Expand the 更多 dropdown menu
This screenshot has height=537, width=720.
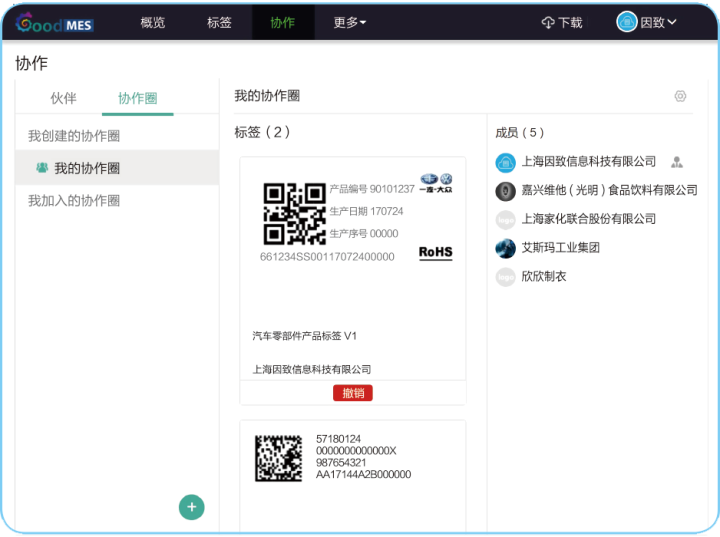(x=349, y=22)
